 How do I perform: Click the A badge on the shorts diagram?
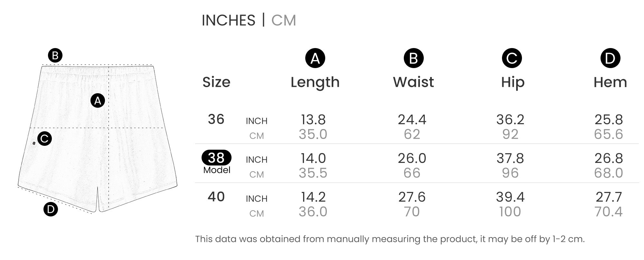tap(98, 101)
